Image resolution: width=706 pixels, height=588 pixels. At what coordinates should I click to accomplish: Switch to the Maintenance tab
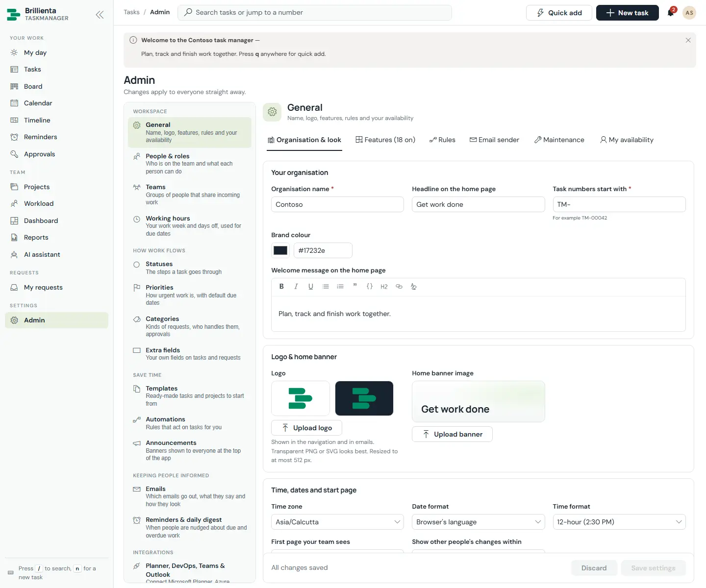(559, 140)
